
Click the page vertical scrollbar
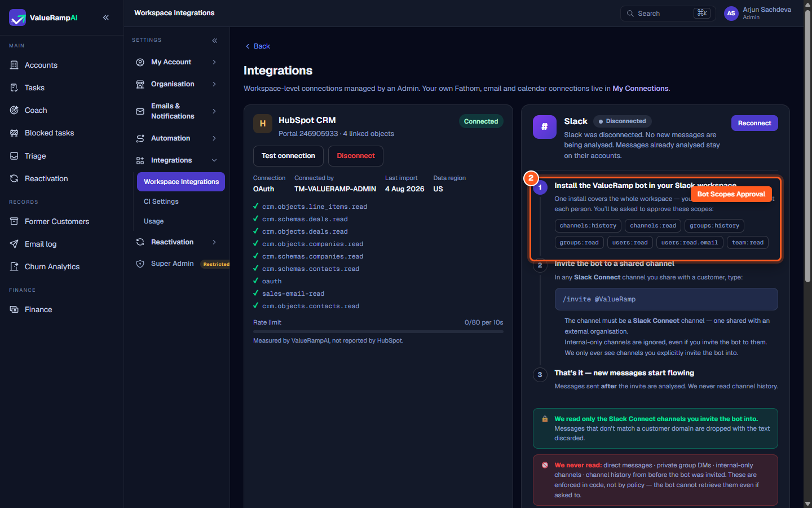pyautogui.click(x=807, y=147)
